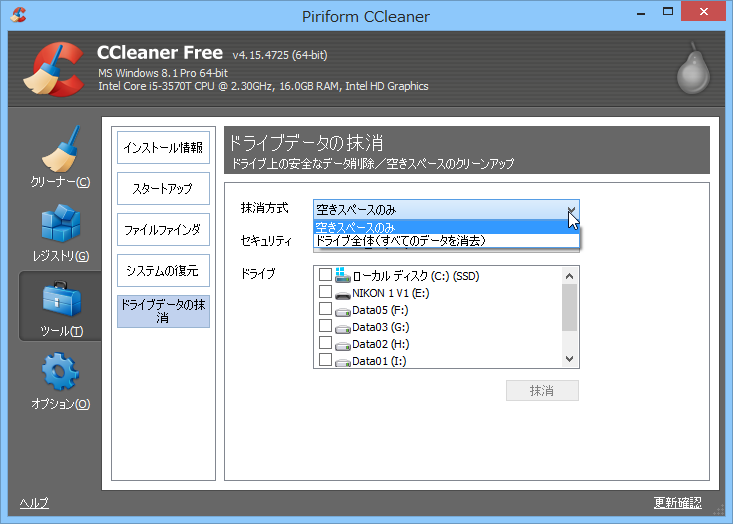This screenshot has height=524, width=733.
Task: Click the CCleaner title bar app icon
Action: click(18, 14)
